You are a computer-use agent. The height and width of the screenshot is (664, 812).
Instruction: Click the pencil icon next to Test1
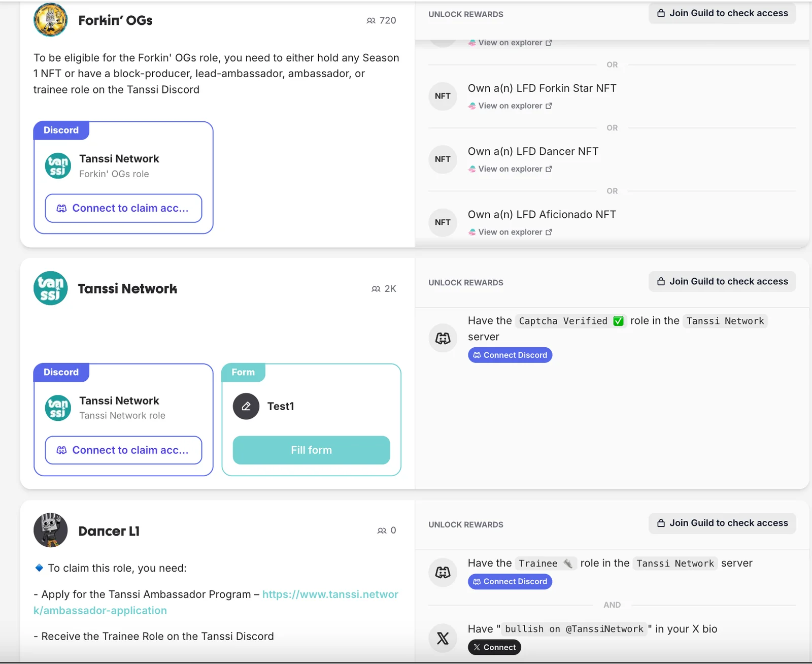(x=246, y=406)
